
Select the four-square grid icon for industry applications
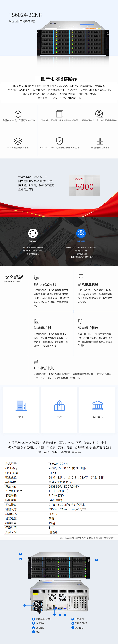click(100, 141)
